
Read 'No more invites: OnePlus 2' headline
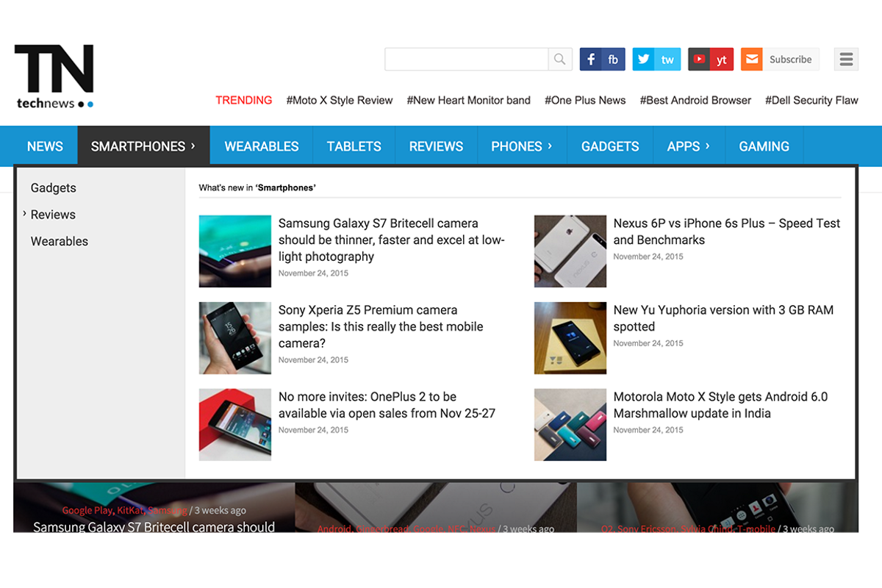(387, 405)
